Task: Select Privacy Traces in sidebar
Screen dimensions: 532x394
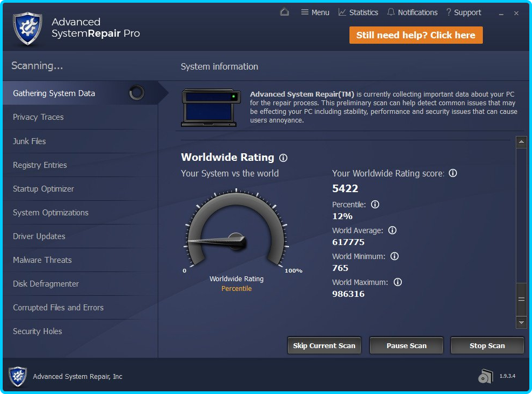Action: [x=80, y=117]
